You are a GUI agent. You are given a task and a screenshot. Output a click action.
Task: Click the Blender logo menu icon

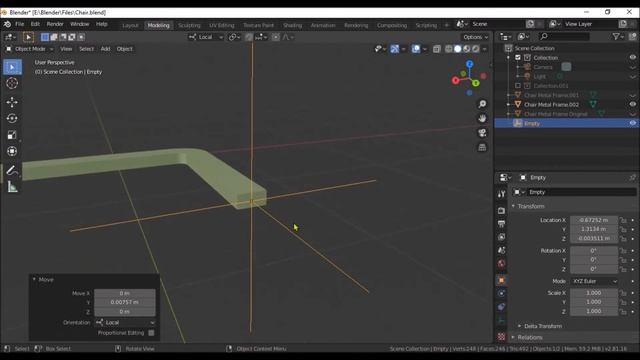click(7, 24)
